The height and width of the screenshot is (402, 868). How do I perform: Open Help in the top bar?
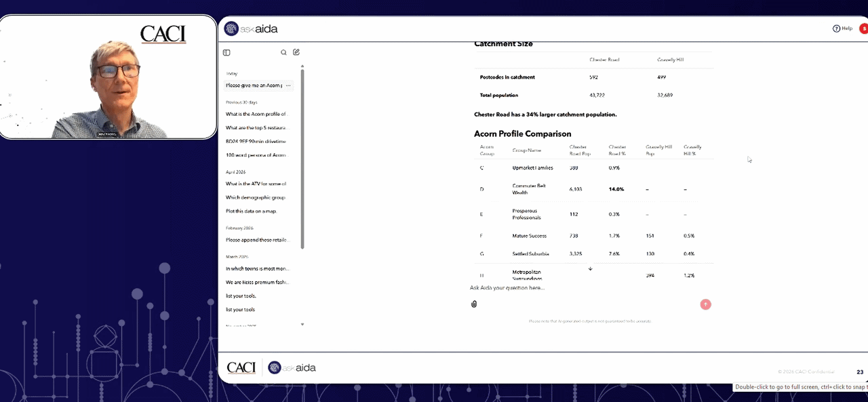point(842,28)
